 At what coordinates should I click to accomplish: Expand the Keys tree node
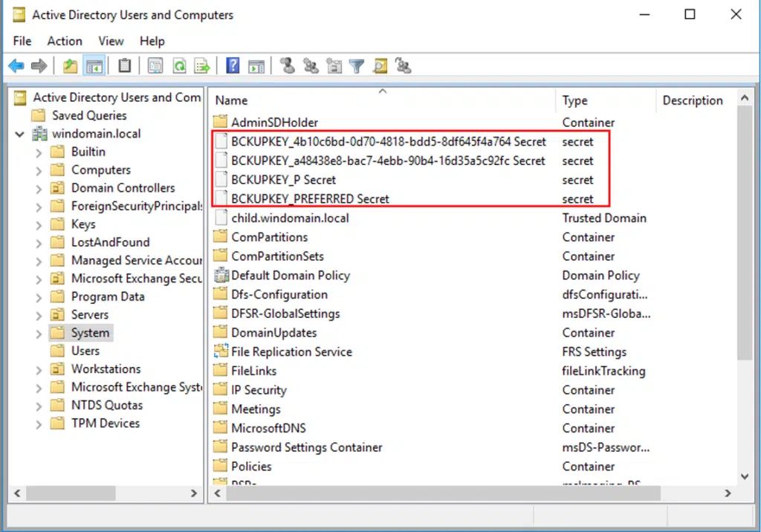[39, 224]
